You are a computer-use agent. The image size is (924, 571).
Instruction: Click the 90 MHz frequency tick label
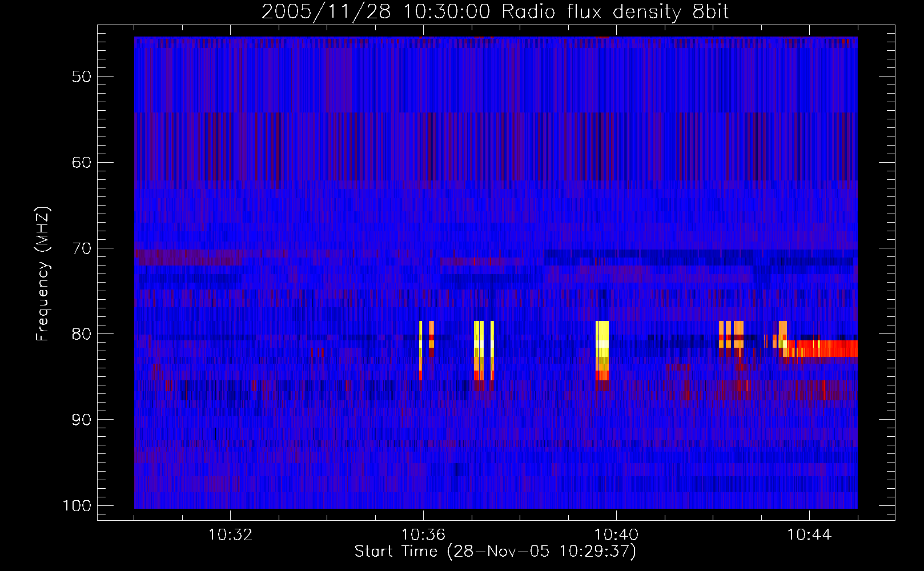click(82, 420)
